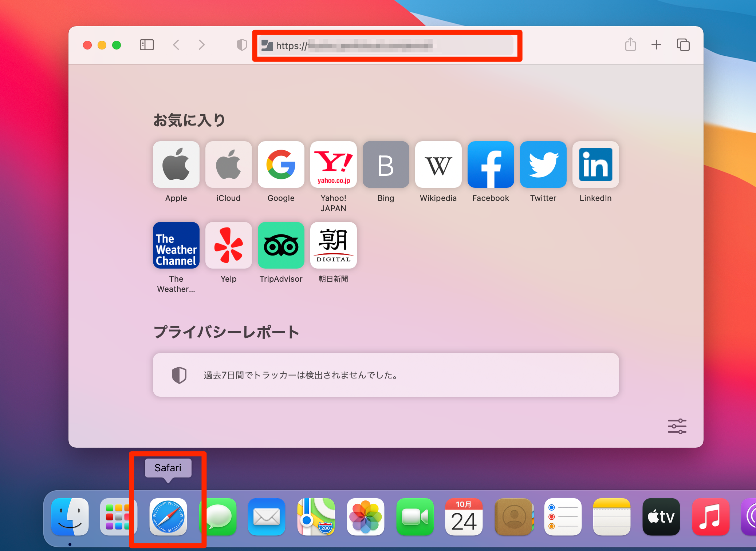
Task: Click the お気に入り heading
Action: [x=189, y=120]
